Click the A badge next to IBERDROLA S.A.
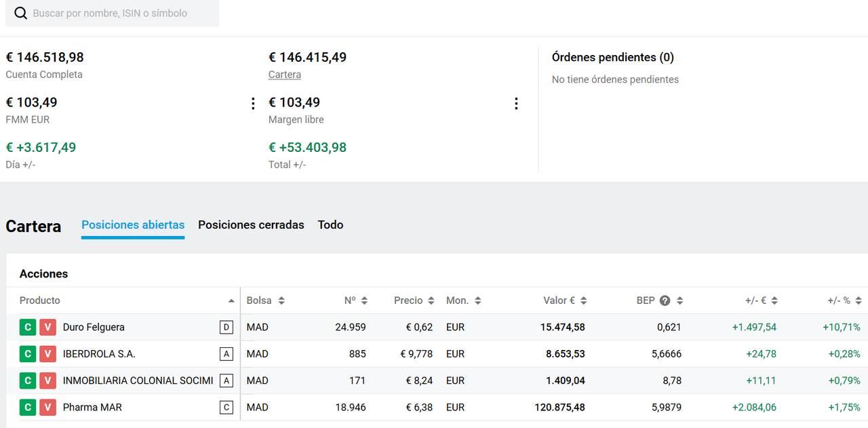 click(226, 354)
